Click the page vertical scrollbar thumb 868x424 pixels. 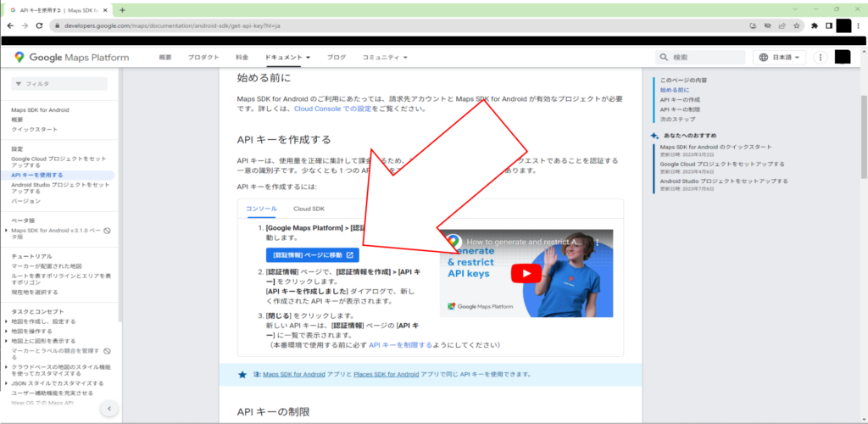click(864, 137)
